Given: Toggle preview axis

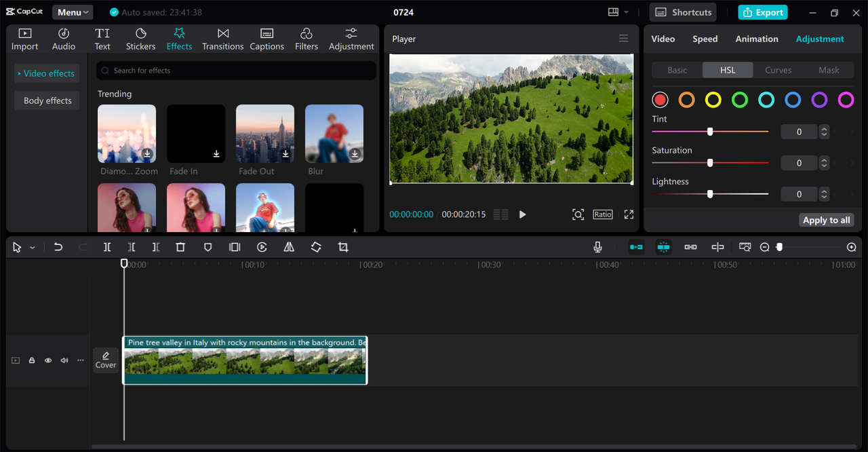Looking at the screenshot, I should point(717,247).
